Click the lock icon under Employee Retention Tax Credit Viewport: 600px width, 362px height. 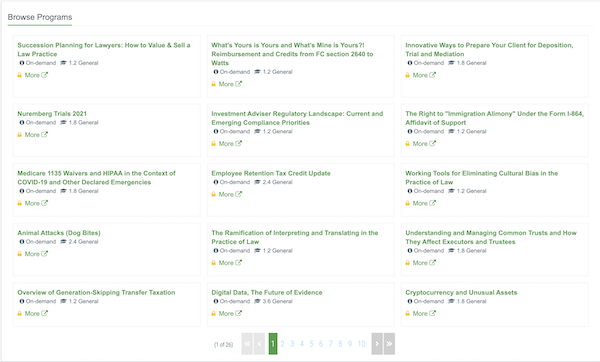[214, 194]
